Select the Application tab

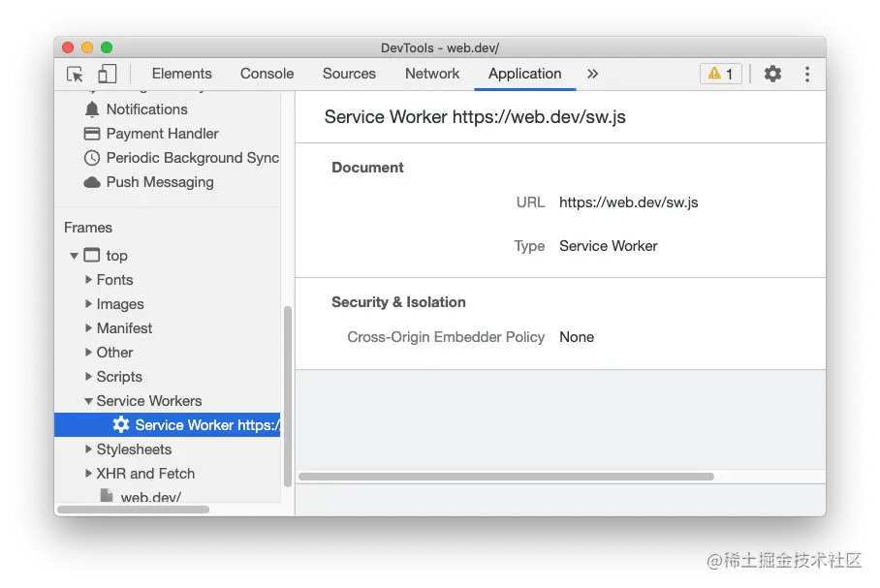tap(524, 74)
